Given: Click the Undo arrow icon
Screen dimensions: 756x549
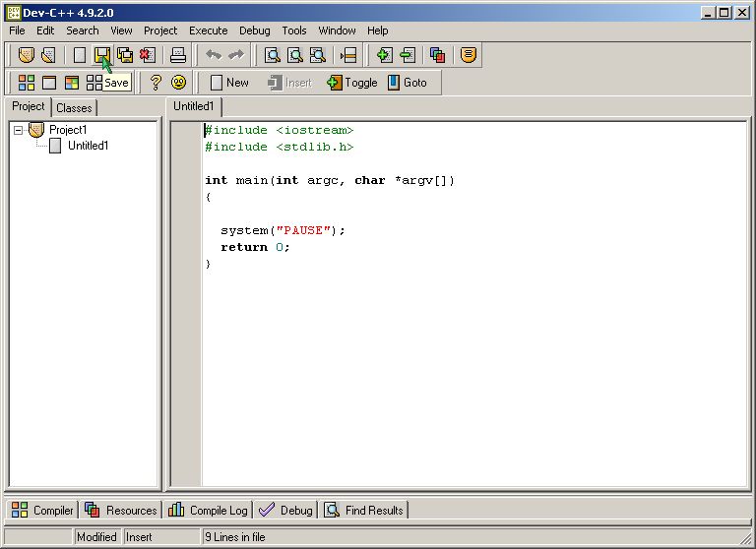Looking at the screenshot, I should point(214,55).
